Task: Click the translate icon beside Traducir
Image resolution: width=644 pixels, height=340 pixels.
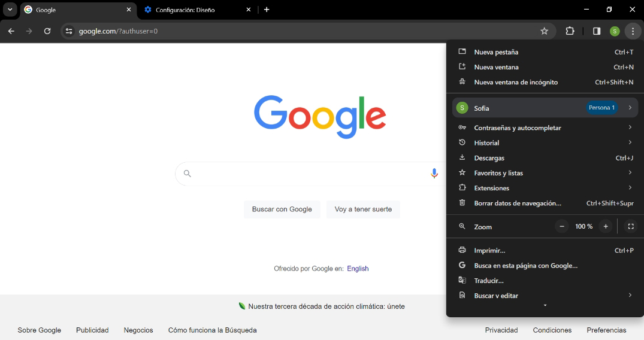Action: tap(462, 280)
